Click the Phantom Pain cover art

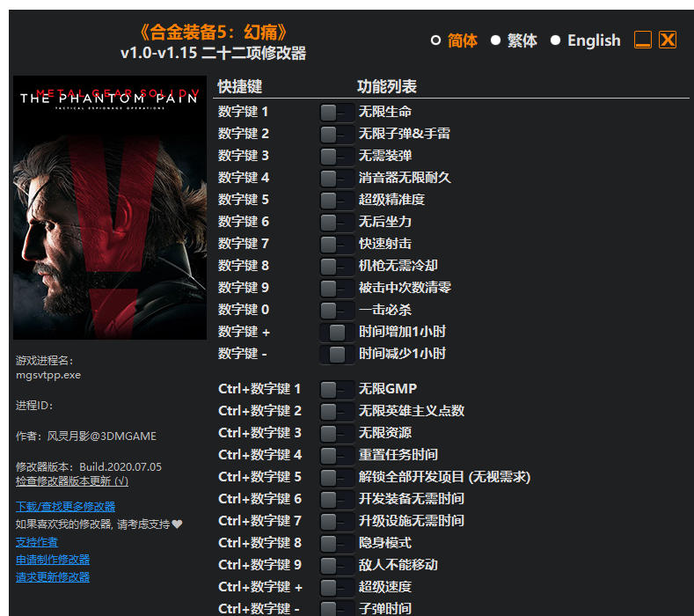pyautogui.click(x=110, y=208)
